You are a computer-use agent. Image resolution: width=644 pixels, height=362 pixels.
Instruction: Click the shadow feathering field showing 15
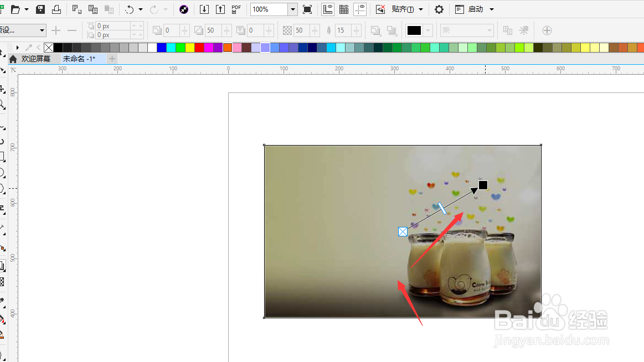(343, 30)
